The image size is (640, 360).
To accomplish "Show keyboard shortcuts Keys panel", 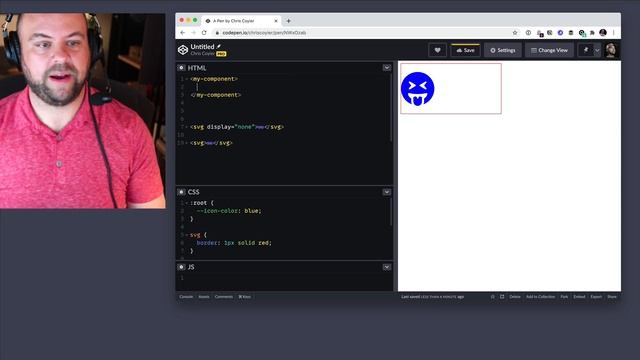I will [x=244, y=297].
